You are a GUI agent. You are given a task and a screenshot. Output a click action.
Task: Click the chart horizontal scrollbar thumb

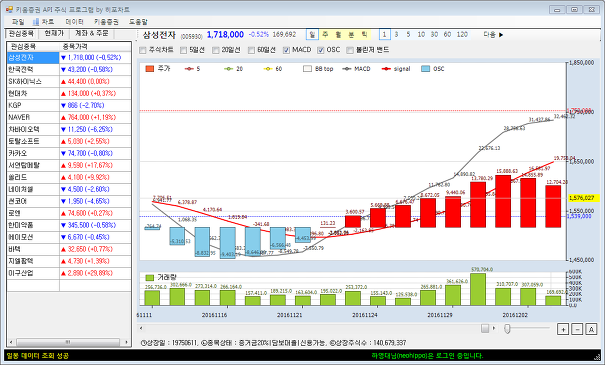(485, 328)
